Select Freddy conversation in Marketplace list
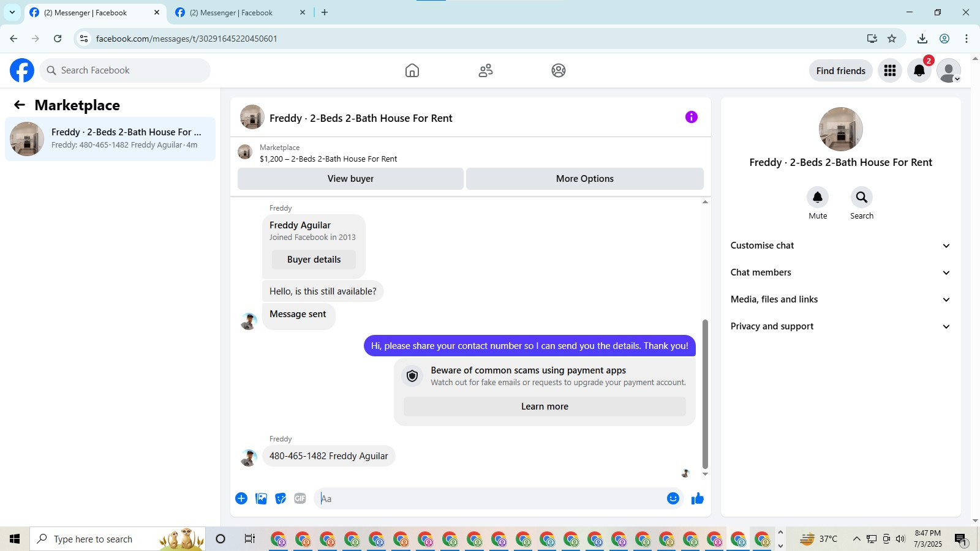Image resolution: width=980 pixels, height=551 pixels. 110,139
